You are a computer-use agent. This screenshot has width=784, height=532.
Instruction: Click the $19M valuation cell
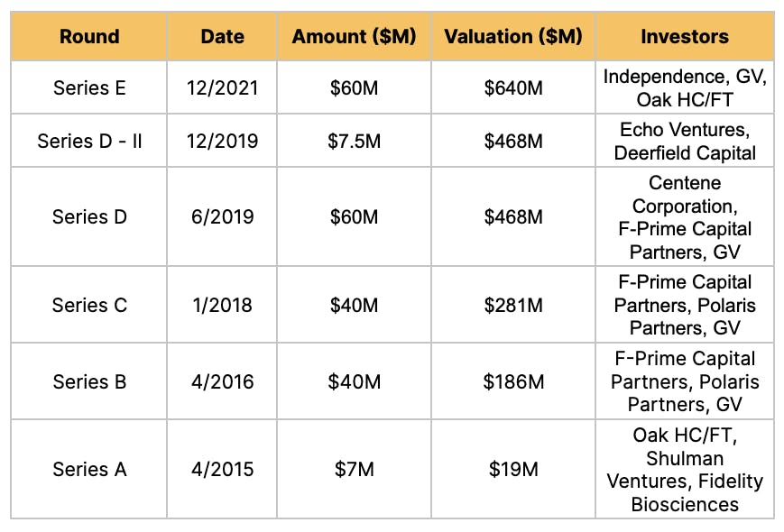(514, 469)
